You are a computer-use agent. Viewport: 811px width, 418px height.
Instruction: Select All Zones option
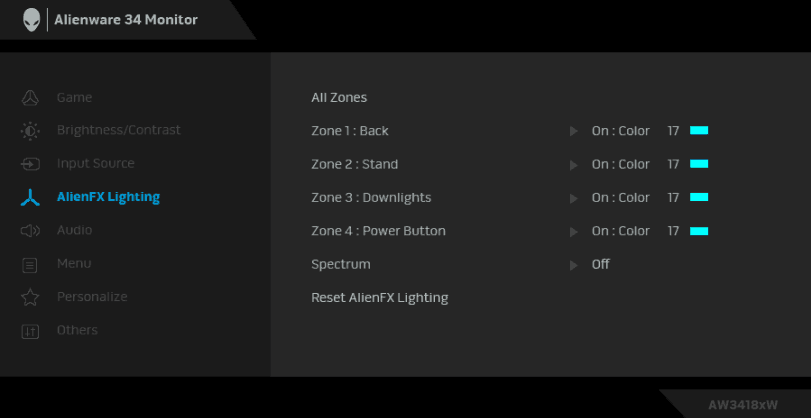(339, 98)
